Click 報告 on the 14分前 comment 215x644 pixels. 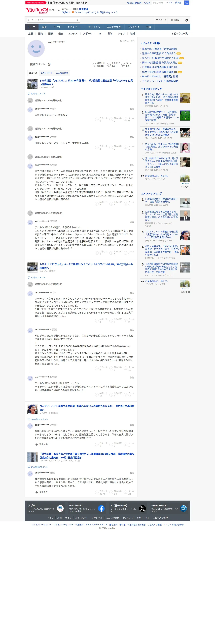click(x=132, y=109)
